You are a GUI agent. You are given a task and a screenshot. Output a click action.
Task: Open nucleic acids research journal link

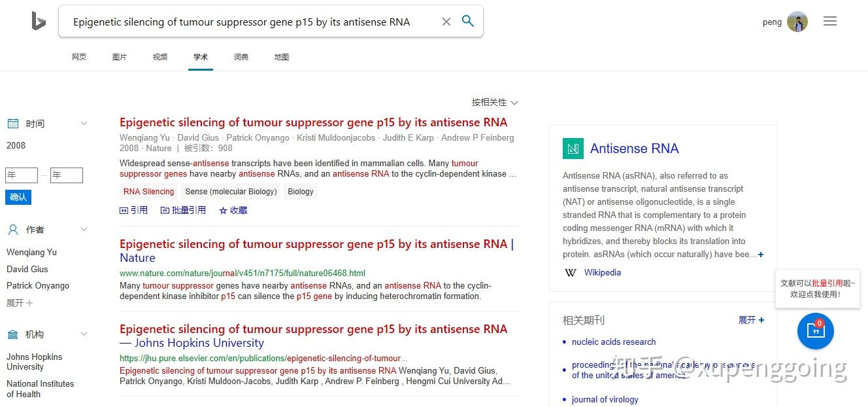pos(614,342)
